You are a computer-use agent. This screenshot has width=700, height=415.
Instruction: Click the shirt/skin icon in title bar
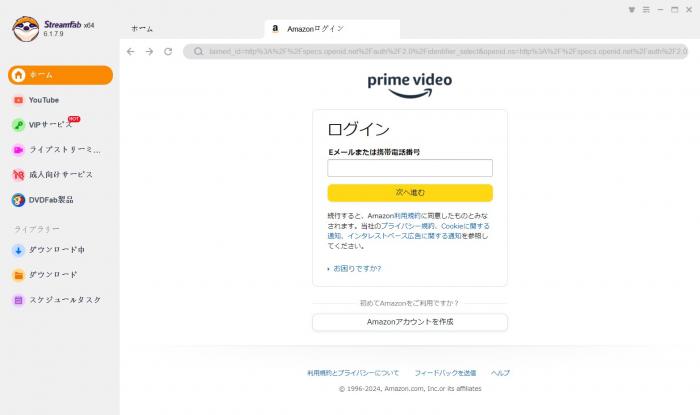coord(632,9)
